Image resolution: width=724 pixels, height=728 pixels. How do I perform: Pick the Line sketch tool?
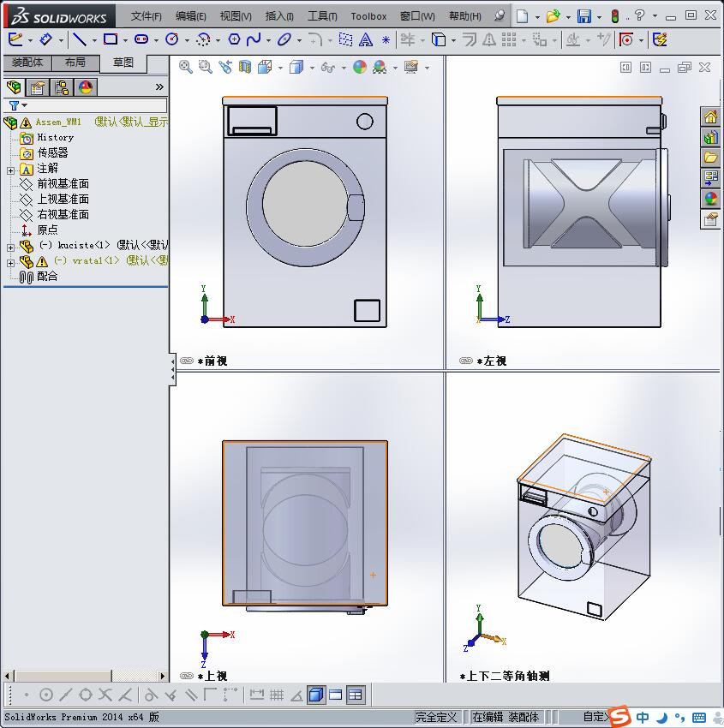pyautogui.click(x=79, y=40)
